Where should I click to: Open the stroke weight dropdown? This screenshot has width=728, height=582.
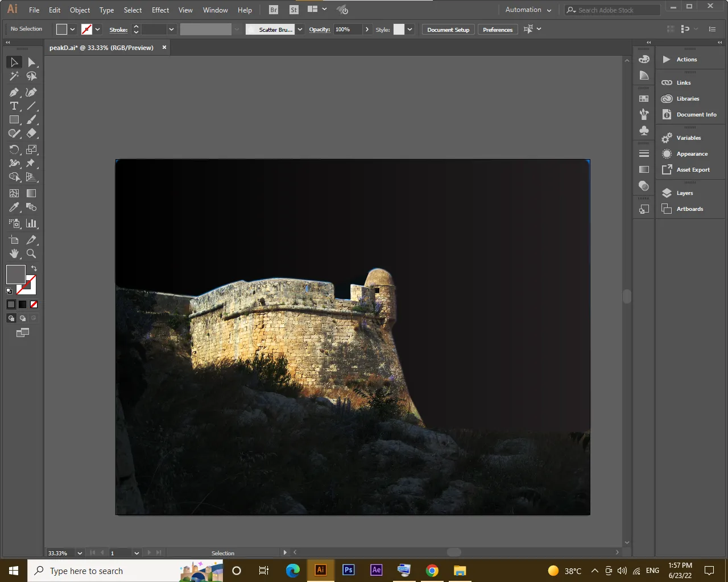pyautogui.click(x=171, y=30)
